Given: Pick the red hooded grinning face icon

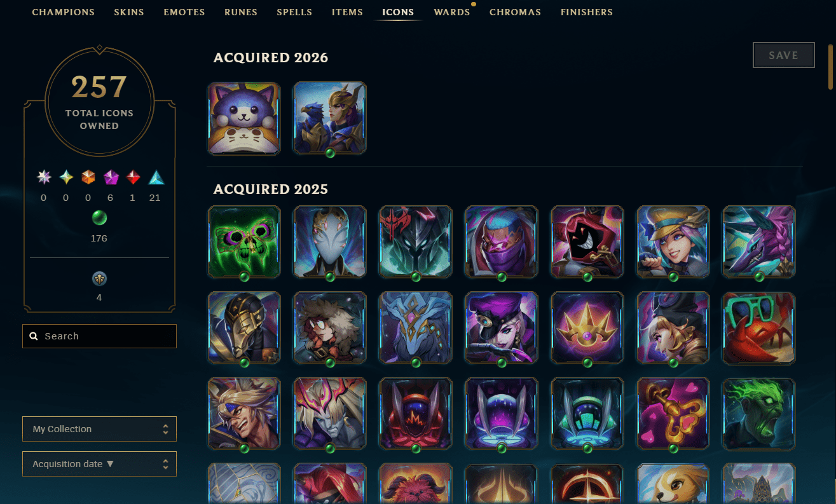Looking at the screenshot, I should 587,242.
